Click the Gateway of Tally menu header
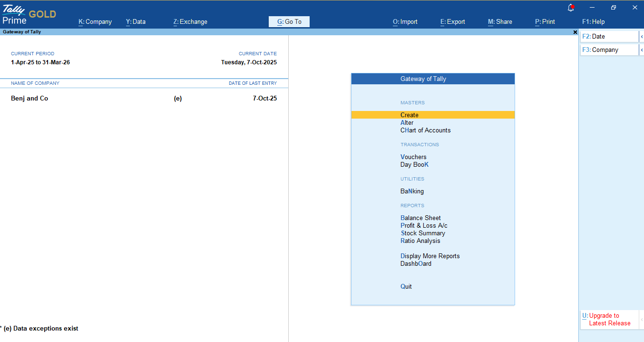Screen dimensions: 644x342 point(433,79)
